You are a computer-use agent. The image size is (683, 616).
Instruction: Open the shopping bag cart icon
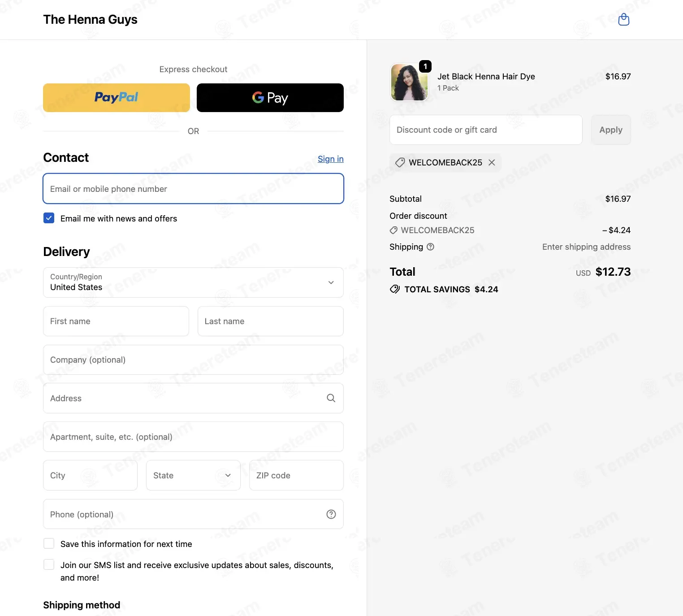point(623,20)
